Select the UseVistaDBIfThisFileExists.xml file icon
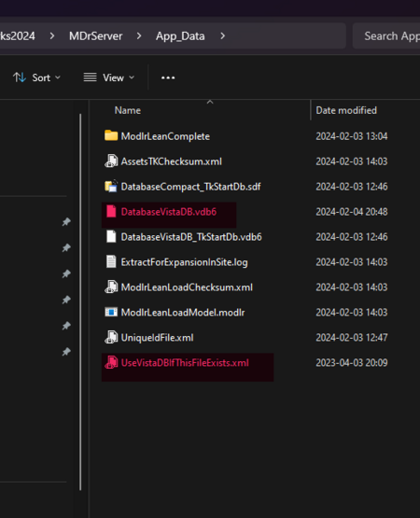 [111, 362]
